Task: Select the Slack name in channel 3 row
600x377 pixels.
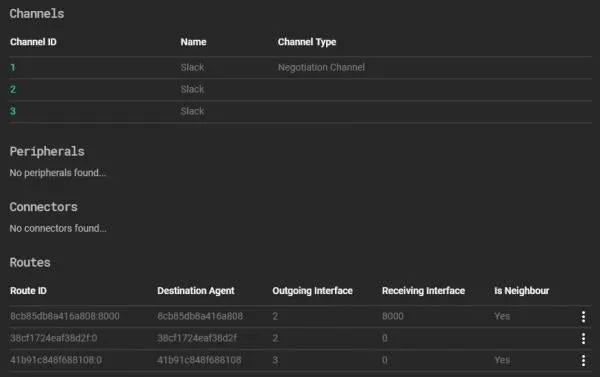Action: tap(192, 111)
